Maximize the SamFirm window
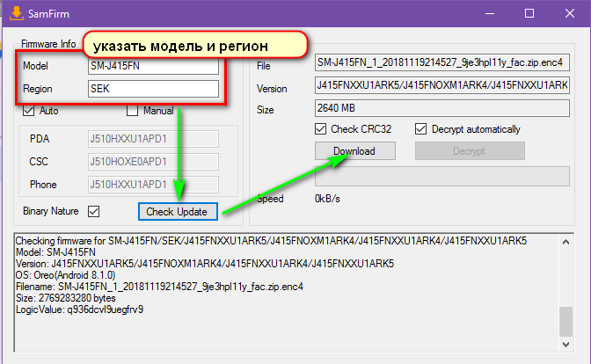The width and height of the screenshot is (591, 364). (x=529, y=14)
